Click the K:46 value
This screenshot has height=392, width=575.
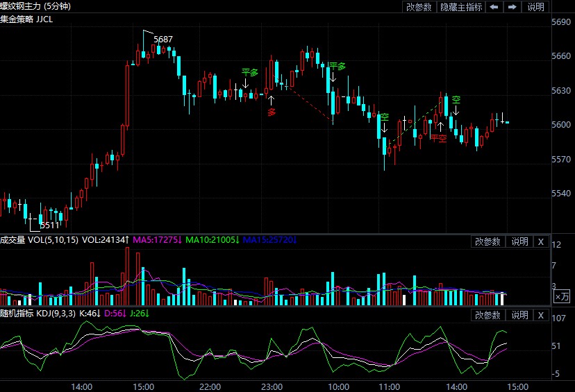pos(90,314)
